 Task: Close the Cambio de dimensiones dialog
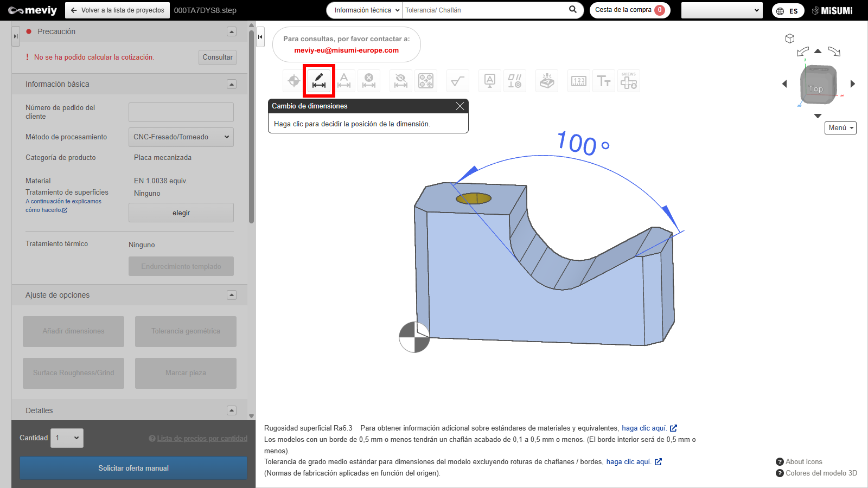(x=460, y=106)
